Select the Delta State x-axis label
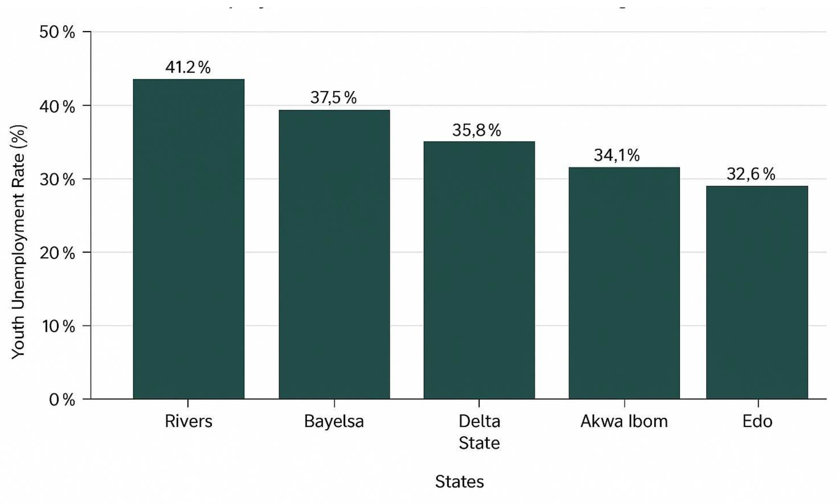 [x=479, y=432]
